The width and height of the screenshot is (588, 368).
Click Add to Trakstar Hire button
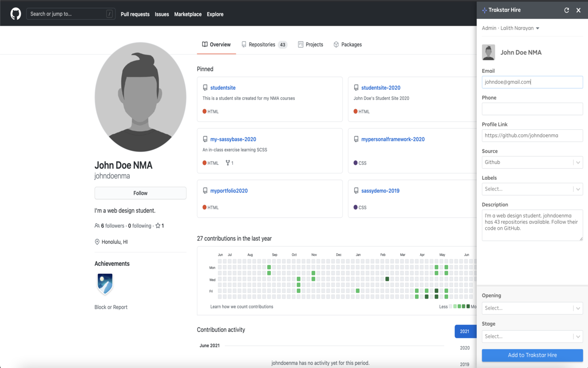tap(532, 355)
